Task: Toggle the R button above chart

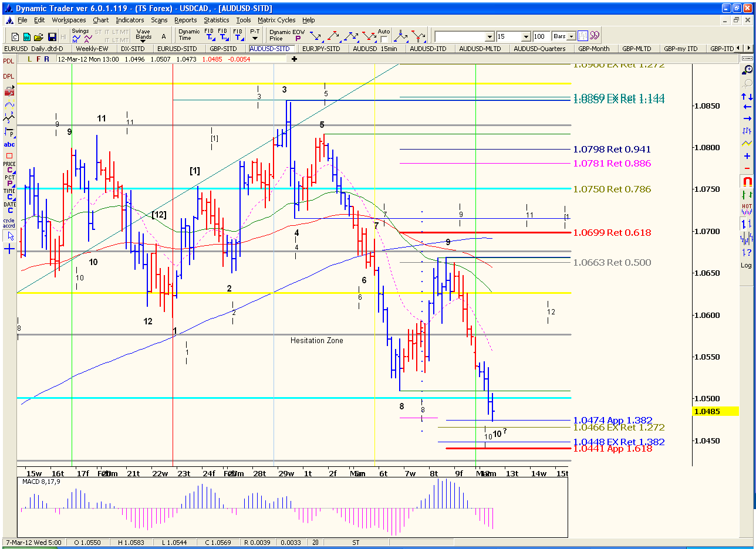Action: (46, 59)
